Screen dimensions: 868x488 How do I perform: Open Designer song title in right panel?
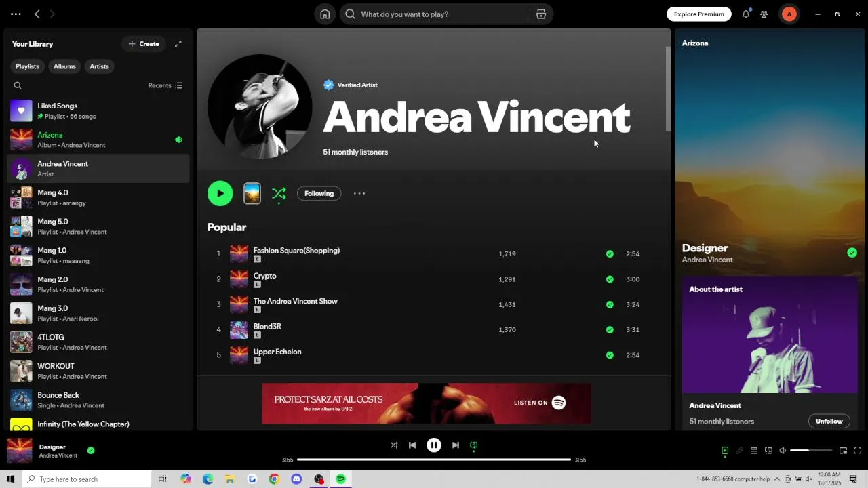tap(705, 248)
